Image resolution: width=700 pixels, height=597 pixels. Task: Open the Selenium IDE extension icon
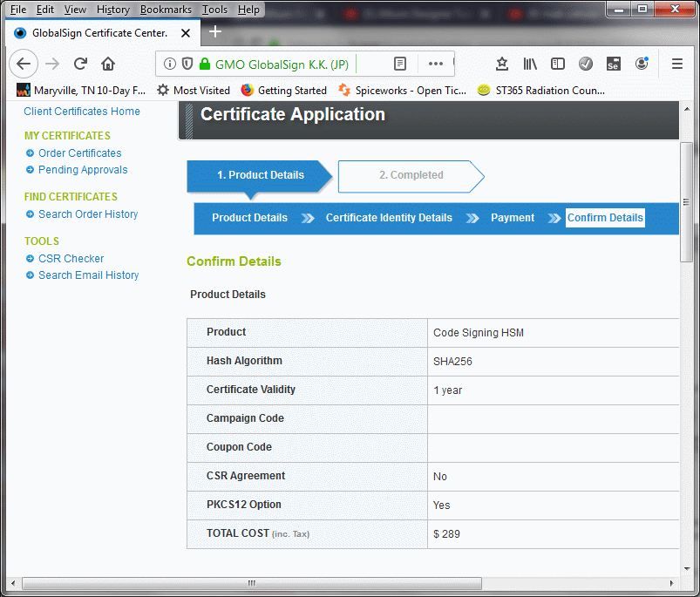click(614, 64)
